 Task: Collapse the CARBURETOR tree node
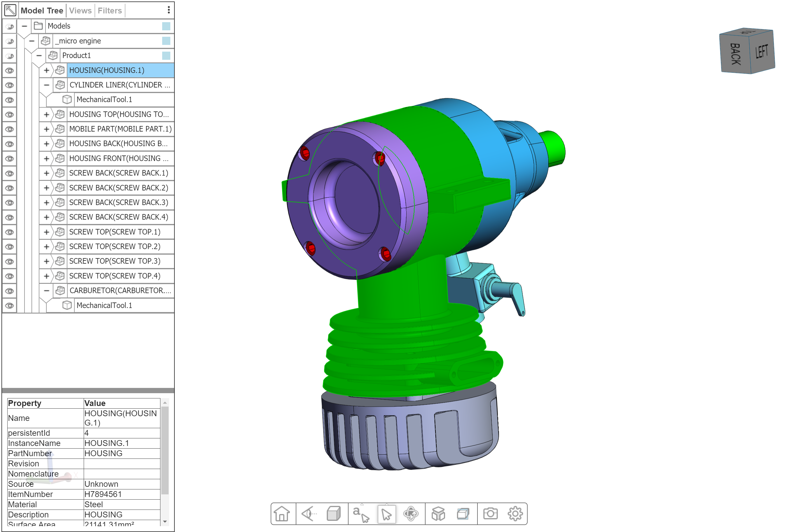tap(46, 291)
